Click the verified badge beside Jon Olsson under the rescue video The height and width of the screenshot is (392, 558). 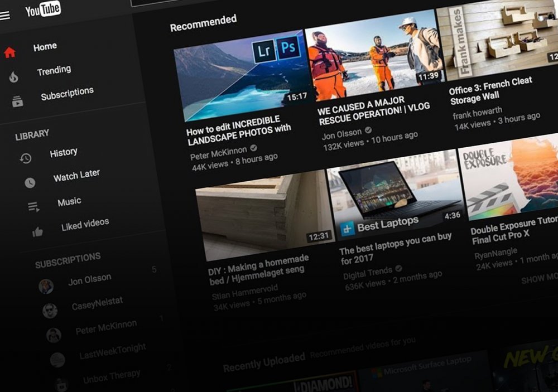368,130
